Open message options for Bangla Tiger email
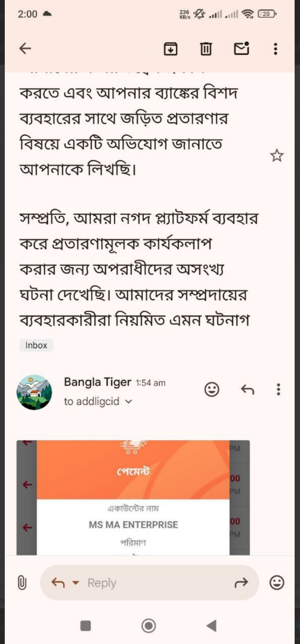 (x=279, y=389)
